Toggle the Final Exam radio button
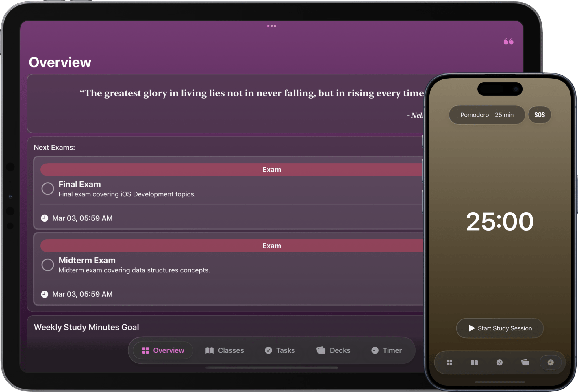This screenshot has height=392, width=578. pyautogui.click(x=47, y=188)
